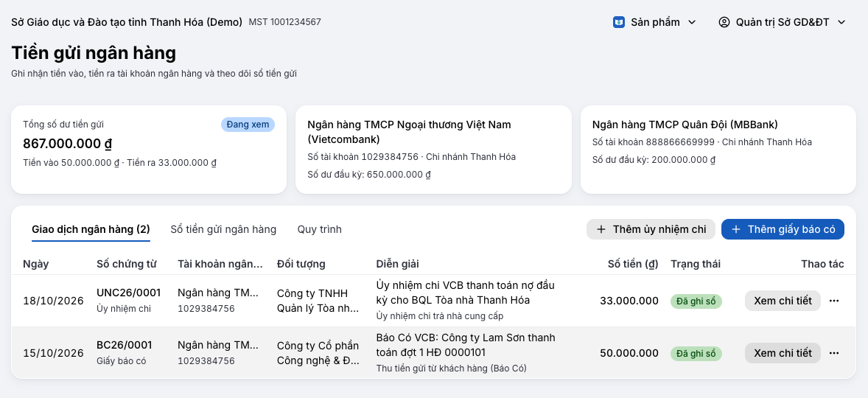Select the MBBank account card
The image size is (868, 398).
click(x=718, y=150)
